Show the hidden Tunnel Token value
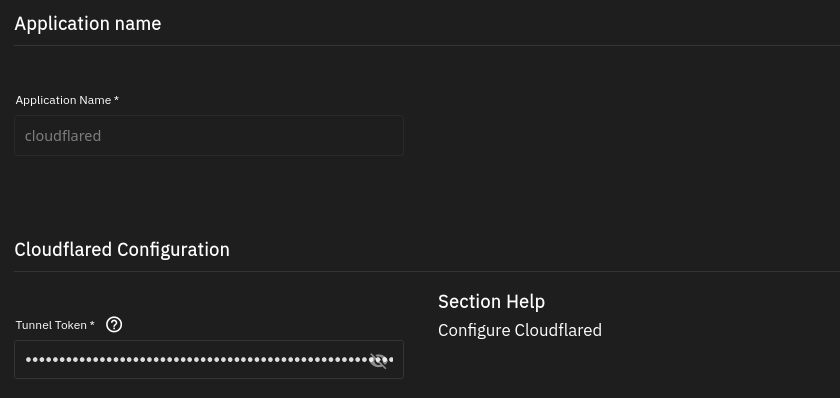 point(378,360)
